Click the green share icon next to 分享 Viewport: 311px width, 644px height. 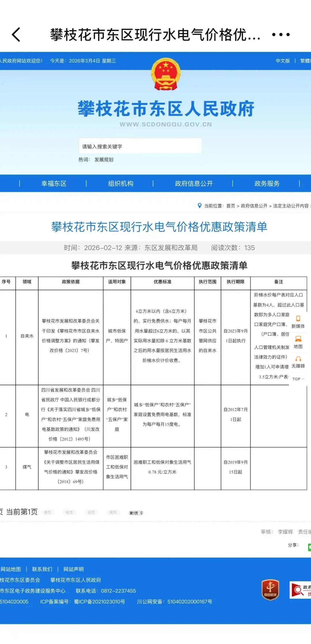click(309, 547)
